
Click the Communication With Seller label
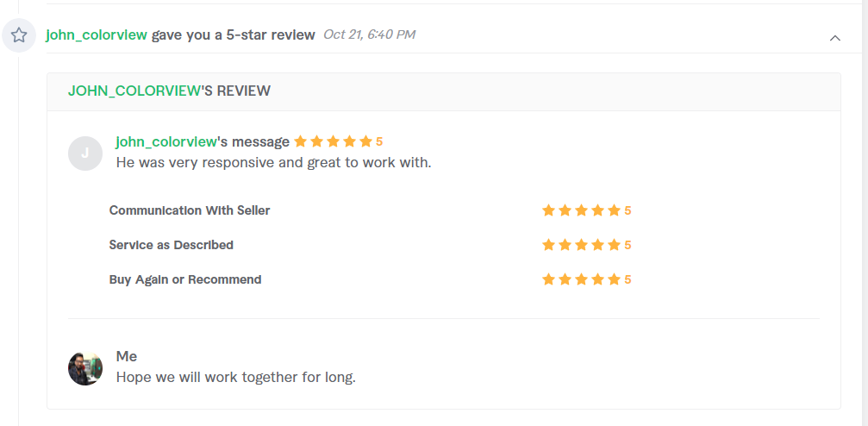[190, 210]
